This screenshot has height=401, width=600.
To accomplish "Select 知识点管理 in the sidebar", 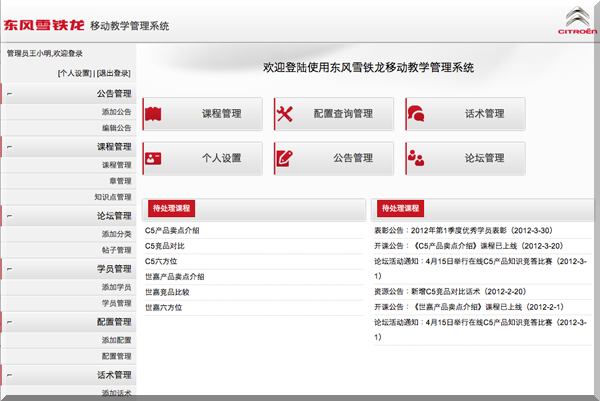I will tap(113, 197).
